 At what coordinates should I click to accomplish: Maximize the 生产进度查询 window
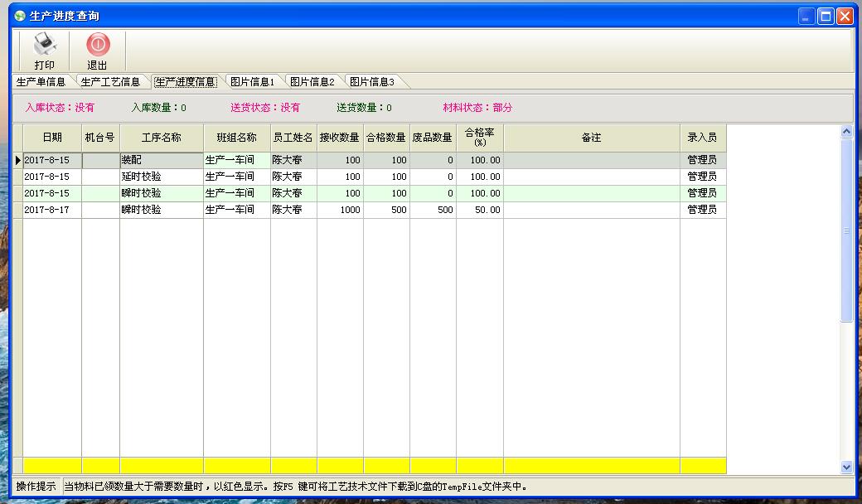(826, 16)
